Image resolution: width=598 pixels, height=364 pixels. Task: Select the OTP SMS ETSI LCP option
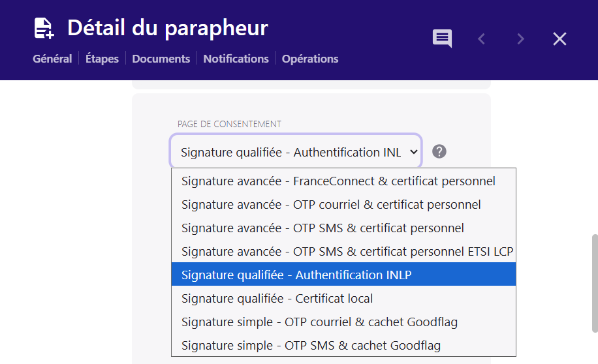click(x=347, y=251)
